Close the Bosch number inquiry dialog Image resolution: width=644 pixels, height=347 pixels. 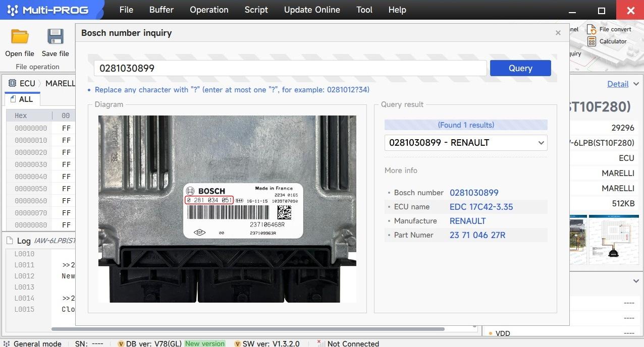(x=558, y=33)
